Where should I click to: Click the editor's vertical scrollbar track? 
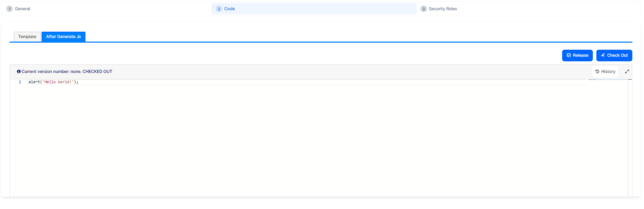[630, 137]
